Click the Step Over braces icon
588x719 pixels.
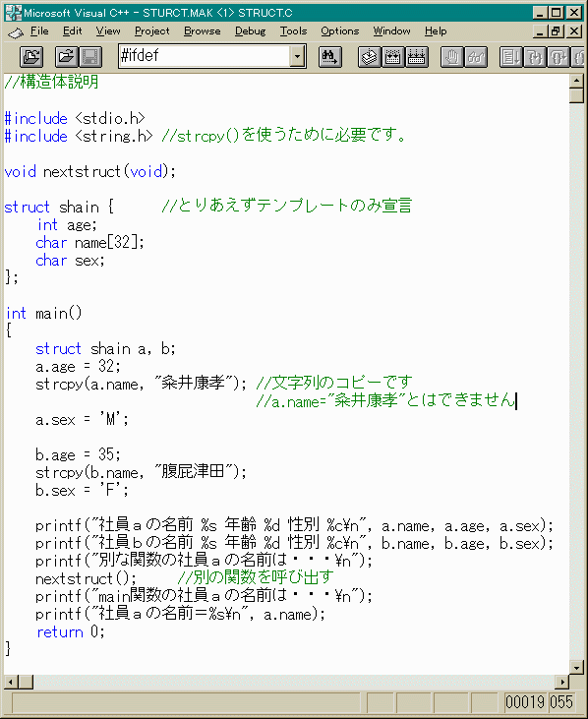coord(559,57)
